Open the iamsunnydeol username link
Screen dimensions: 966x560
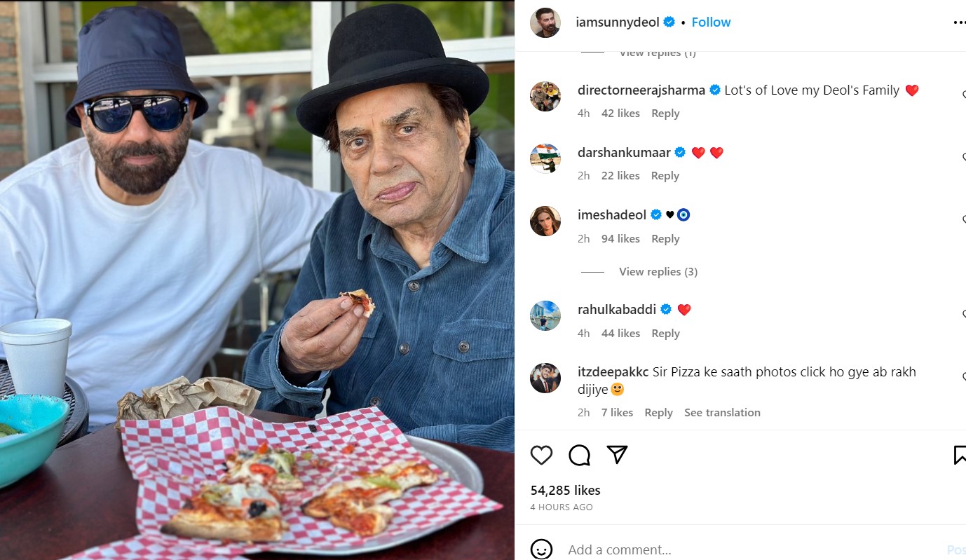[617, 22]
